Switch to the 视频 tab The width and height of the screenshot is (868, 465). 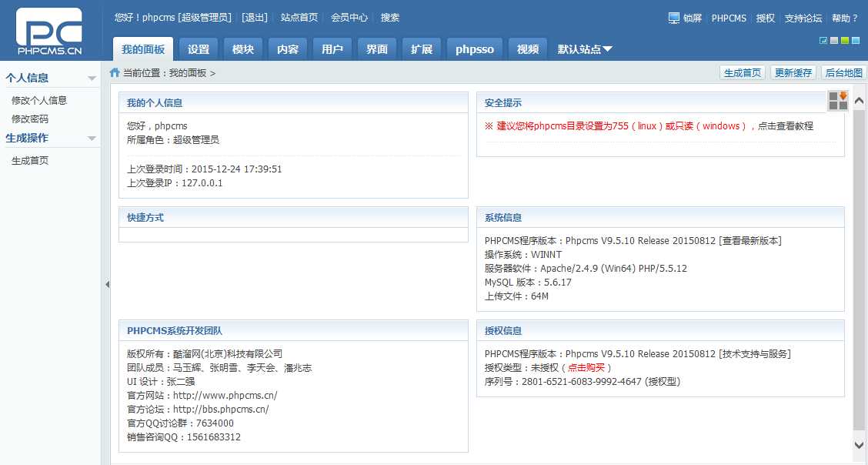point(528,49)
